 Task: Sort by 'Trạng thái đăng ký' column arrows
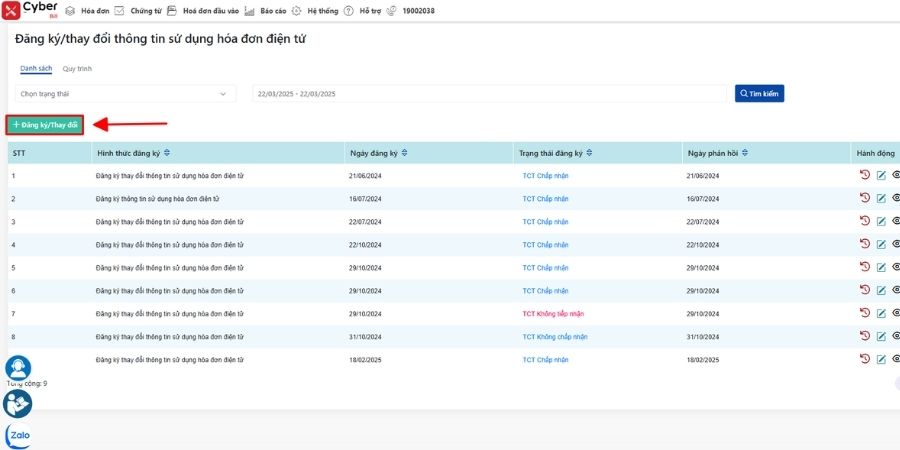point(588,153)
